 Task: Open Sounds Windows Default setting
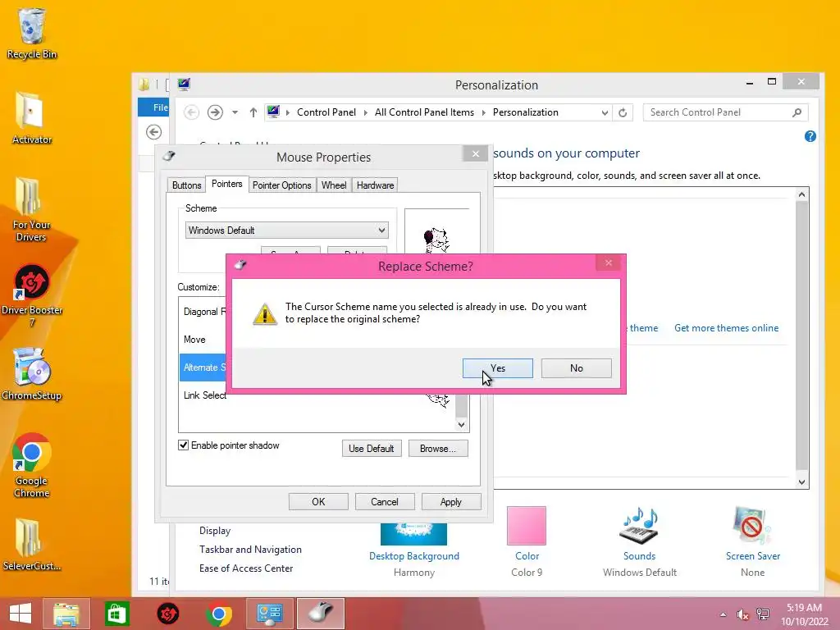click(x=639, y=541)
